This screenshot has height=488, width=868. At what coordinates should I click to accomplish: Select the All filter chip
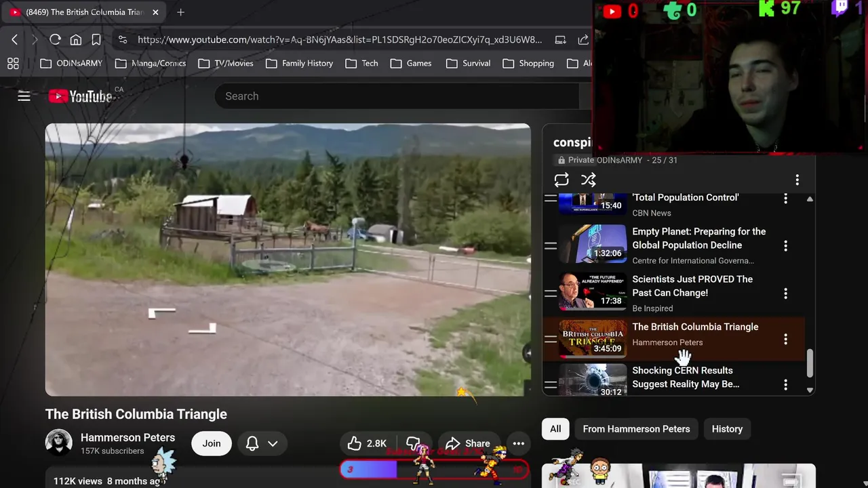[x=555, y=429]
